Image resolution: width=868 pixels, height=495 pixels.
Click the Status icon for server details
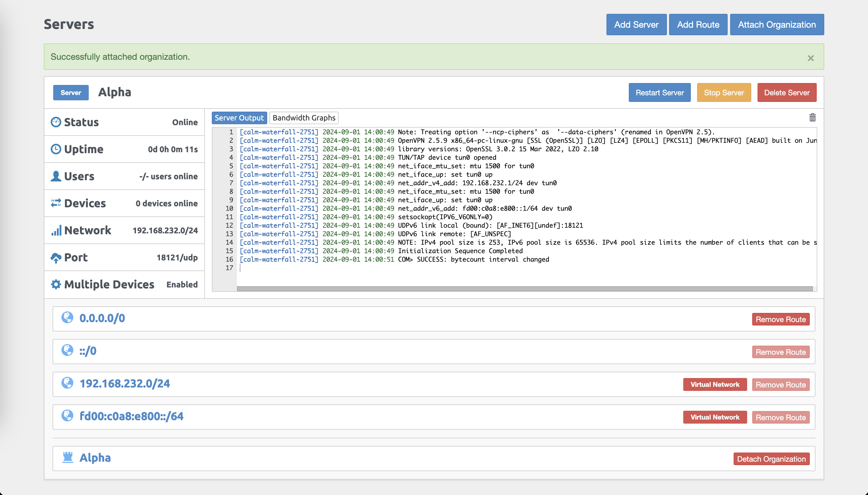point(56,122)
